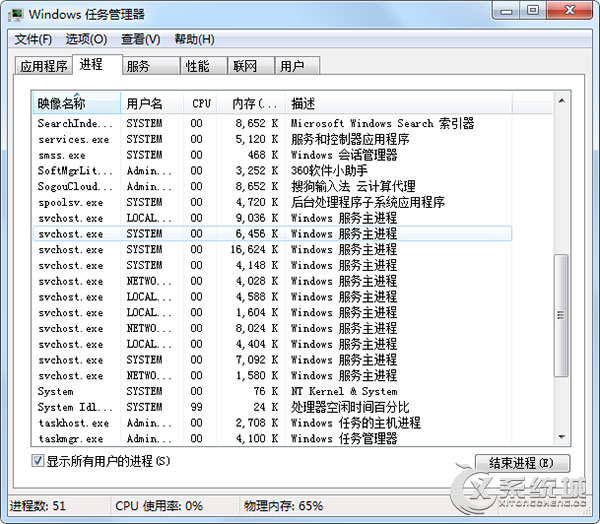
Task: Click the Task Manager title bar icon
Action: (x=16, y=15)
